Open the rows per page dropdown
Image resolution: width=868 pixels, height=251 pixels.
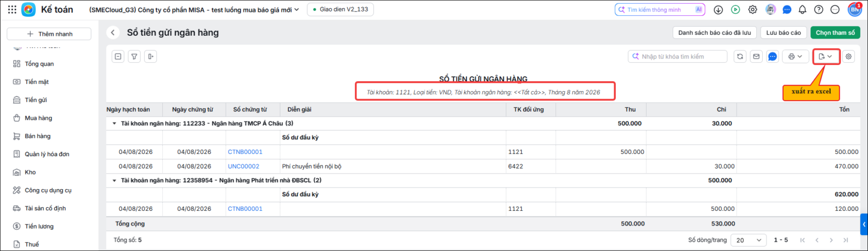pyautogui.click(x=749, y=240)
